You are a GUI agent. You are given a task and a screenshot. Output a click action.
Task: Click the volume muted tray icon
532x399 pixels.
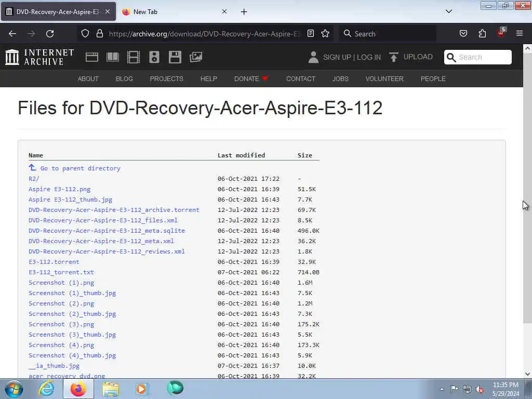[480, 390]
